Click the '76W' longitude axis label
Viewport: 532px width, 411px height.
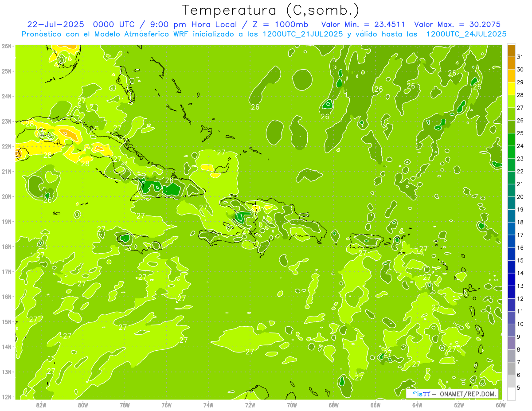[167, 405]
